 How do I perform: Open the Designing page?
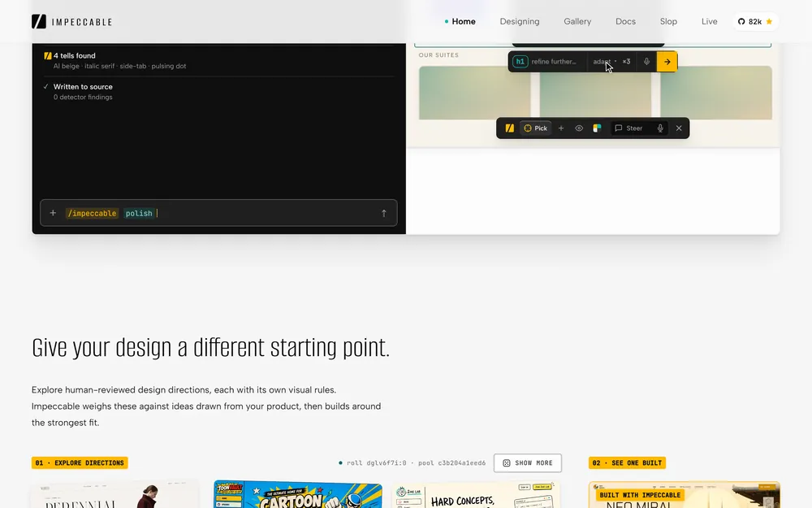click(x=520, y=22)
